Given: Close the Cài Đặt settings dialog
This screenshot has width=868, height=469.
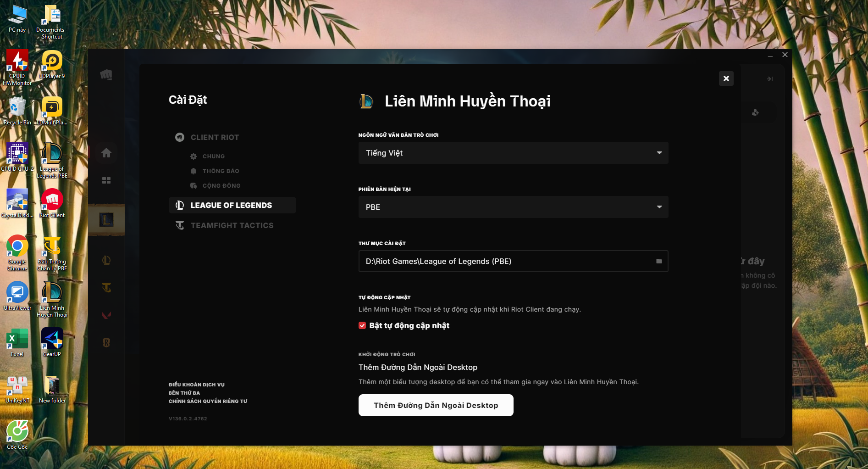Looking at the screenshot, I should [726, 78].
